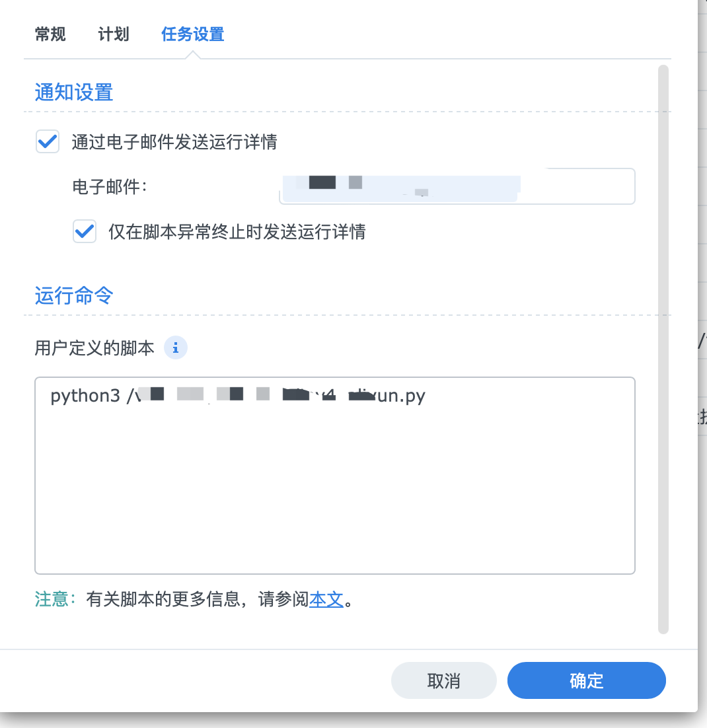Switch to the 常规 tab
This screenshot has width=707, height=728.
50,34
